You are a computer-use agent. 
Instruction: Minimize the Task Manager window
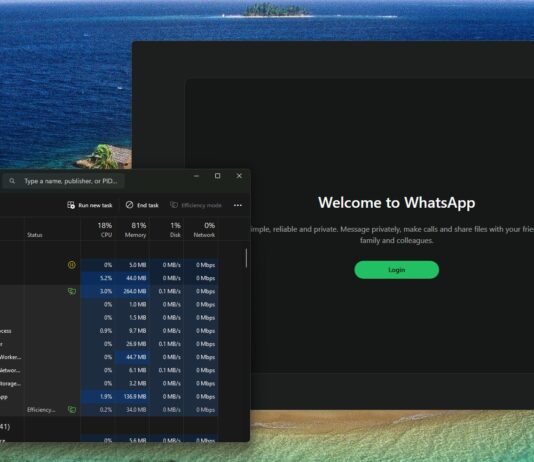[x=196, y=176]
